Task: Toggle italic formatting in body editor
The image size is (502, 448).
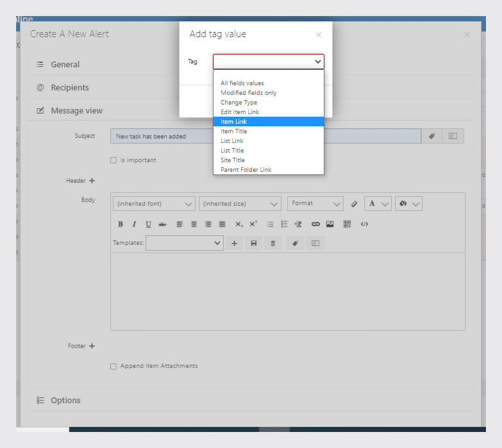Action: [135, 224]
